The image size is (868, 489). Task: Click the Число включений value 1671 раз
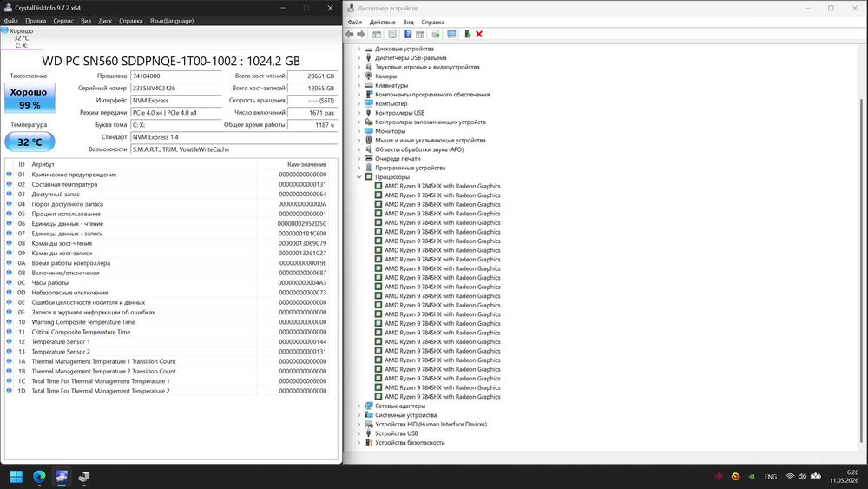[x=312, y=112]
